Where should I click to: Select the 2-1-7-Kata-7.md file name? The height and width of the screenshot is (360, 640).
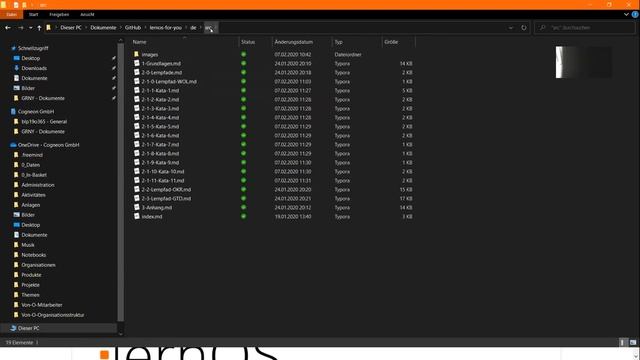coord(160,144)
